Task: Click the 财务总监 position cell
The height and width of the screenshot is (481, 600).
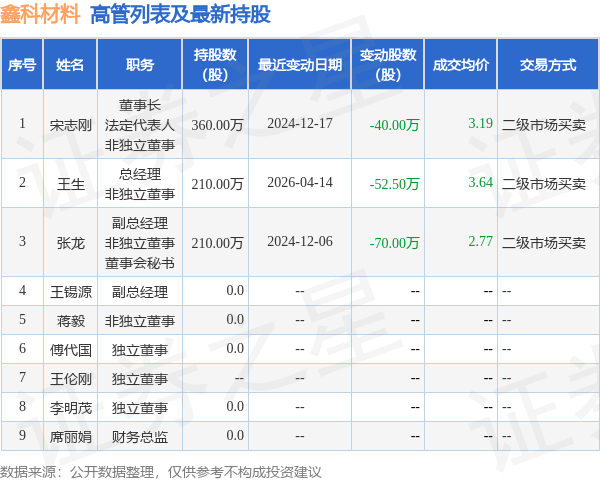Action: point(140,437)
